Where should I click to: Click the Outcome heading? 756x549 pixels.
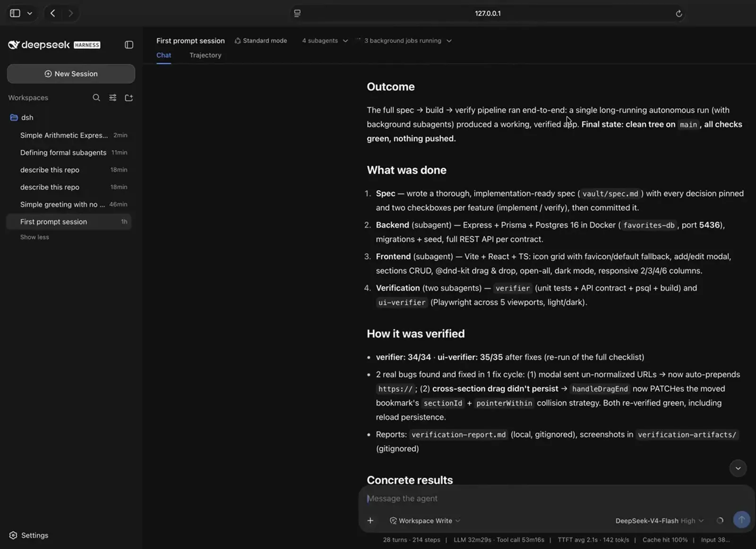click(x=391, y=87)
